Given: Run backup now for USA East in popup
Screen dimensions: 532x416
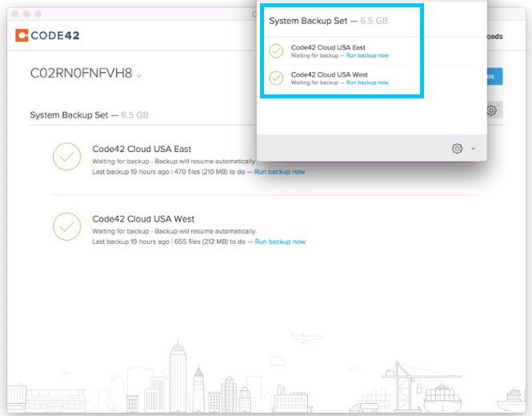Looking at the screenshot, I should pyautogui.click(x=367, y=55).
